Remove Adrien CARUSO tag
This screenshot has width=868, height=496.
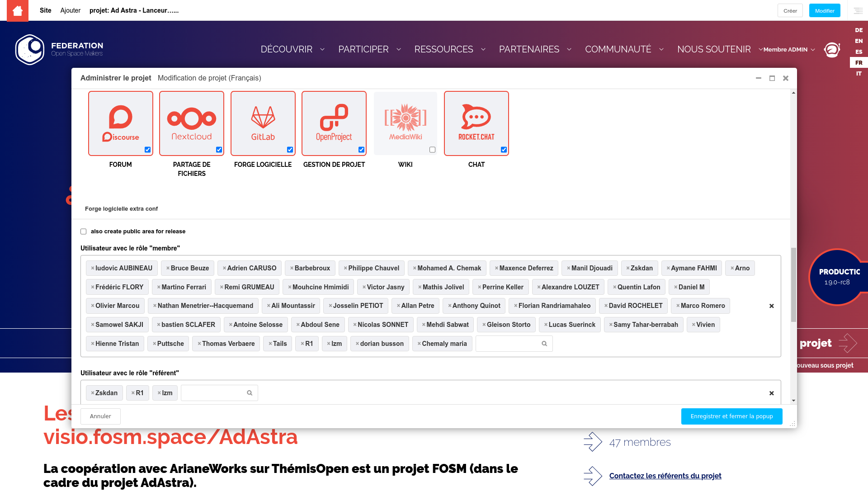225,268
